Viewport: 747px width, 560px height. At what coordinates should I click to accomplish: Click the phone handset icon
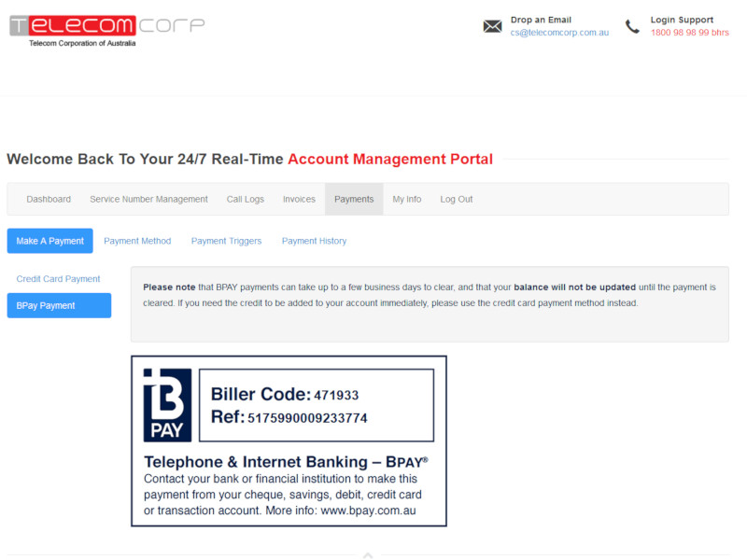pos(630,27)
